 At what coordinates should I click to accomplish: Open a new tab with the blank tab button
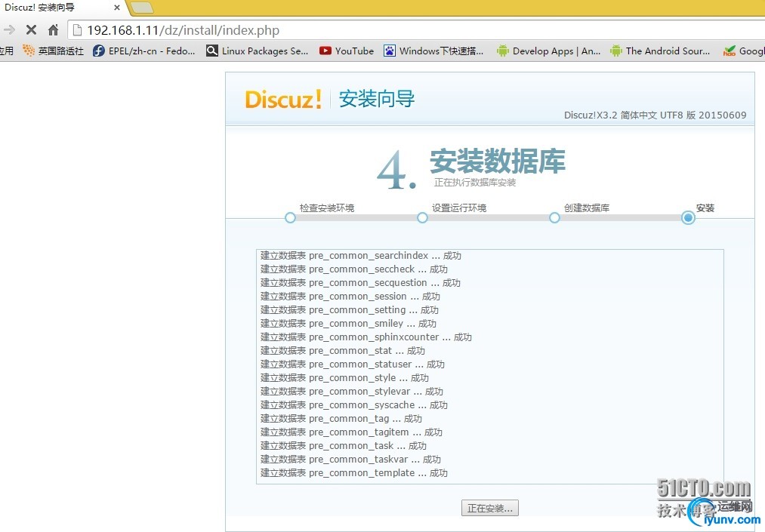[x=142, y=8]
